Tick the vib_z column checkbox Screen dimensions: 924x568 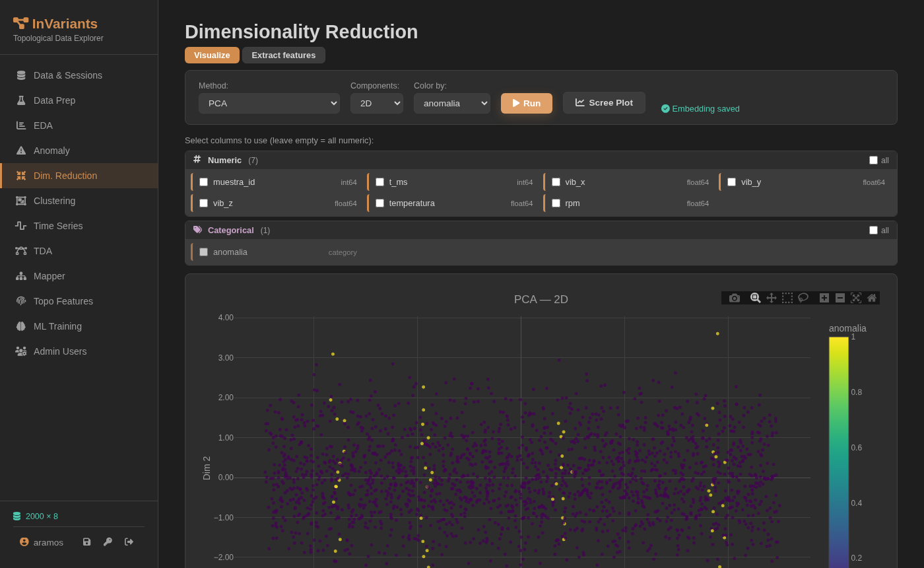203,203
